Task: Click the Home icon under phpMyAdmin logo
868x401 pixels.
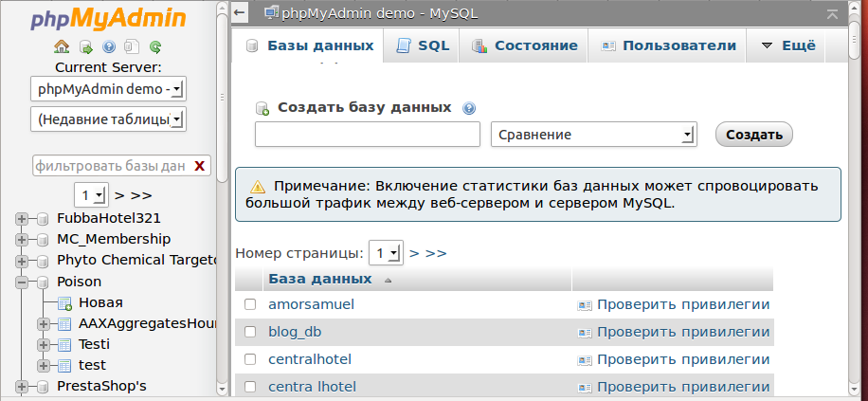Action: click(62, 46)
